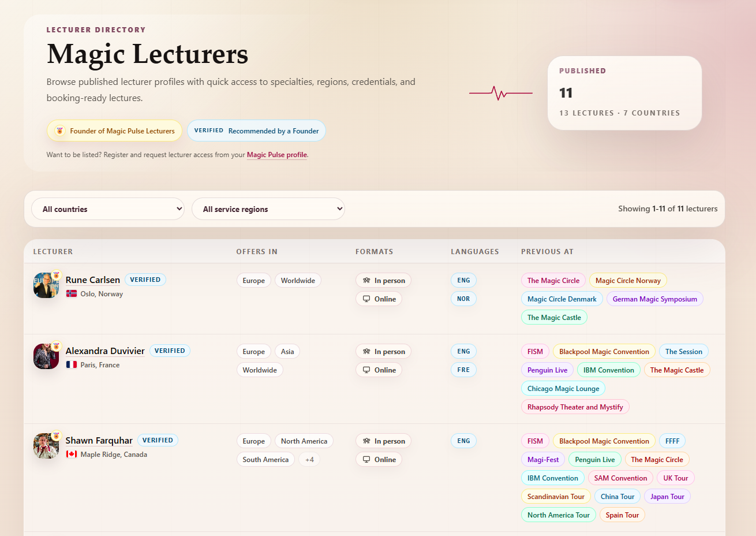Click the founder badge on Rune Carlsen's avatar
This screenshot has width=756, height=536.
pos(57,275)
